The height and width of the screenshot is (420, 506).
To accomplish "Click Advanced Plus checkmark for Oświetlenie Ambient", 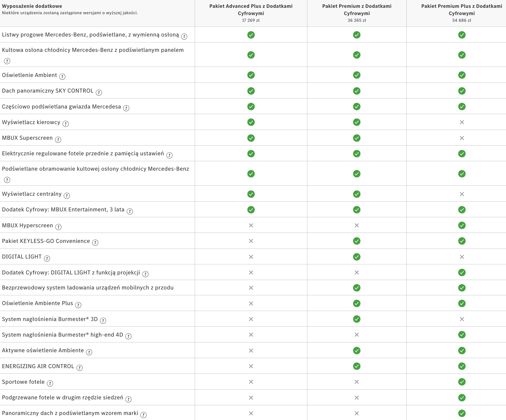I will tap(251, 75).
